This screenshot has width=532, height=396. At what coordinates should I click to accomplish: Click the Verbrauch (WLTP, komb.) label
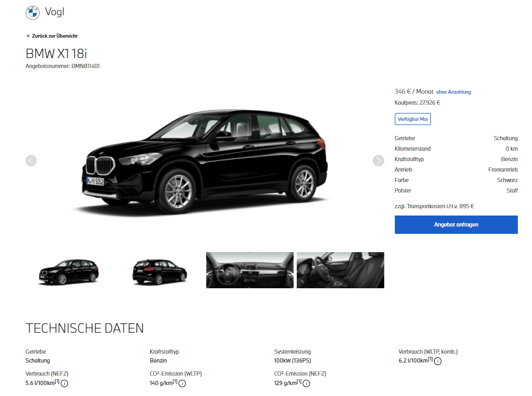[x=428, y=352]
